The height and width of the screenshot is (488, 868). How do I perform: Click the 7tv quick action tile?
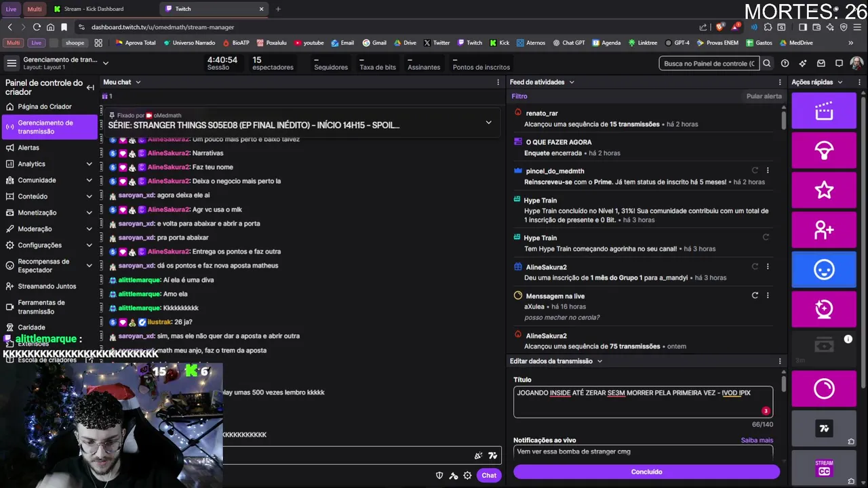click(824, 428)
